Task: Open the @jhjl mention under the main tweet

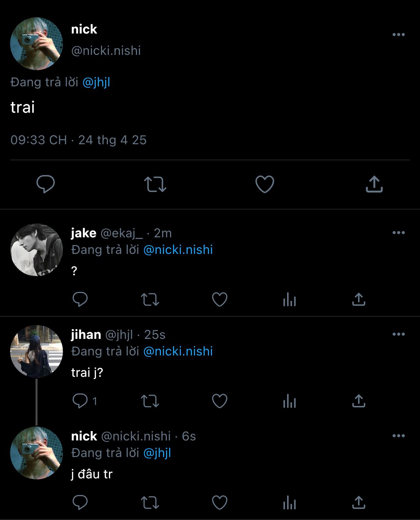Action: [96, 82]
